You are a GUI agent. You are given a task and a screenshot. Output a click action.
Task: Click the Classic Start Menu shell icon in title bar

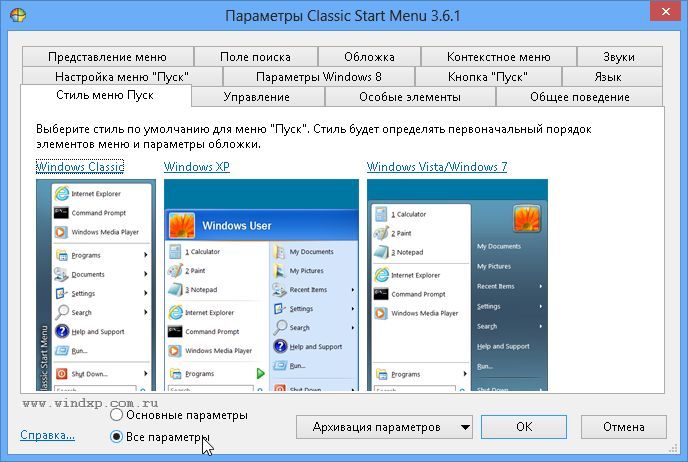[x=18, y=15]
